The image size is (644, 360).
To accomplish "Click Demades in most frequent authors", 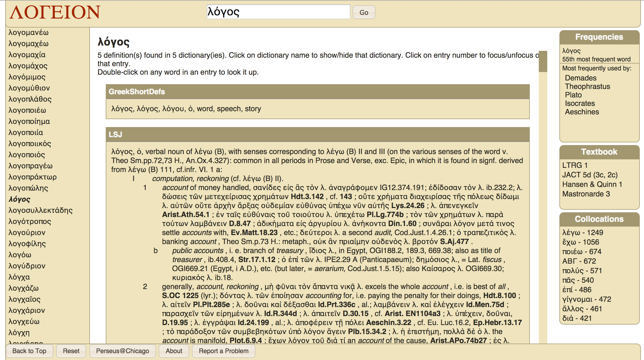I will pyautogui.click(x=581, y=78).
